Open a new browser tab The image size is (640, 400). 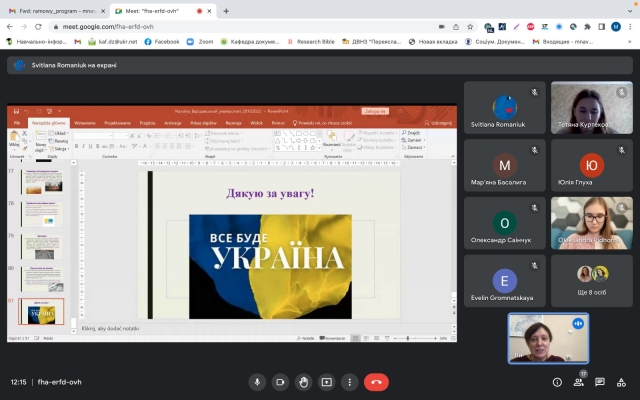tap(226, 11)
